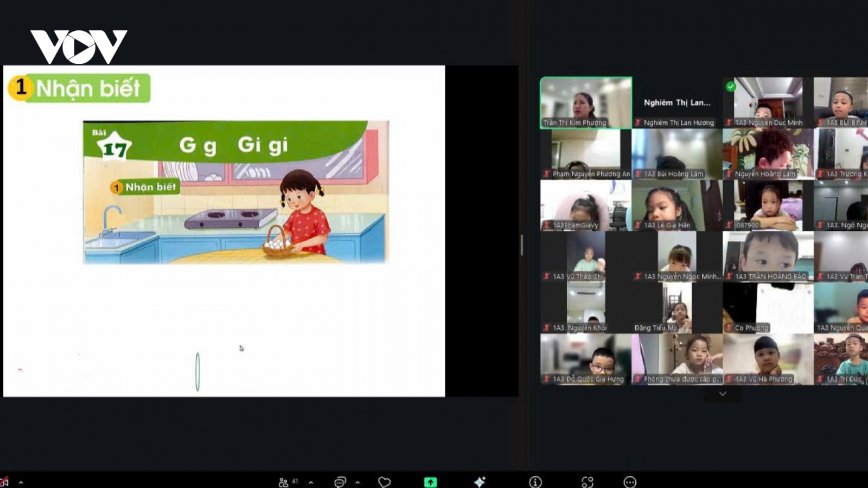Viewport: 868px width, 488px height.
Task: Select Đặng Tiểu My video tile
Action: [677, 308]
